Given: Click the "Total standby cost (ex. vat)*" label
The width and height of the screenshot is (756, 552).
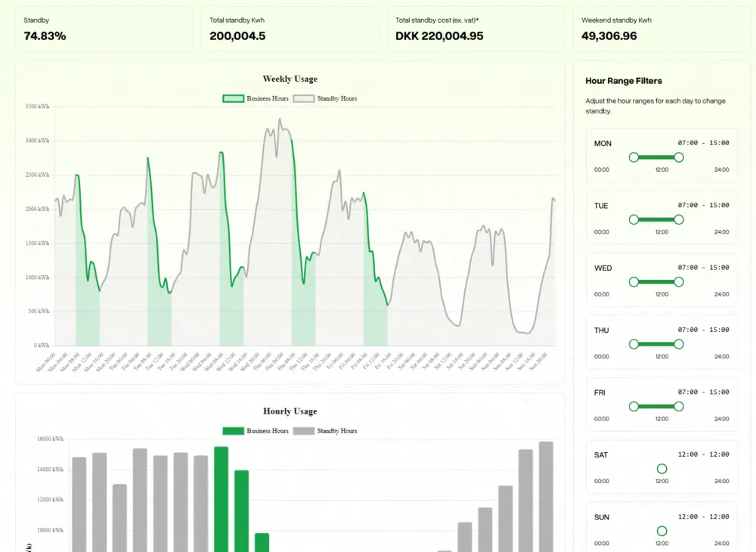Looking at the screenshot, I should coord(437,20).
